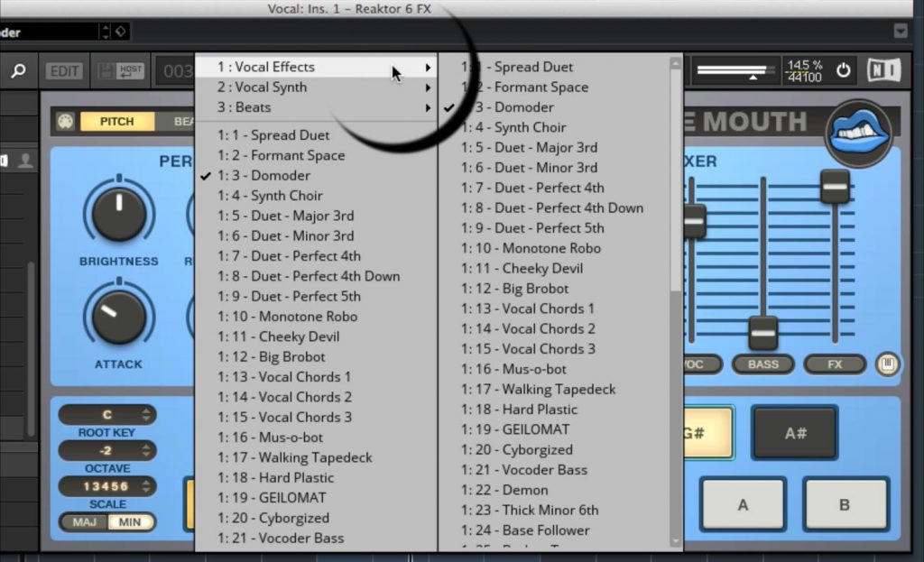This screenshot has width=924, height=562.
Task: Switch the scale mode to MAJ
Action: point(84,522)
